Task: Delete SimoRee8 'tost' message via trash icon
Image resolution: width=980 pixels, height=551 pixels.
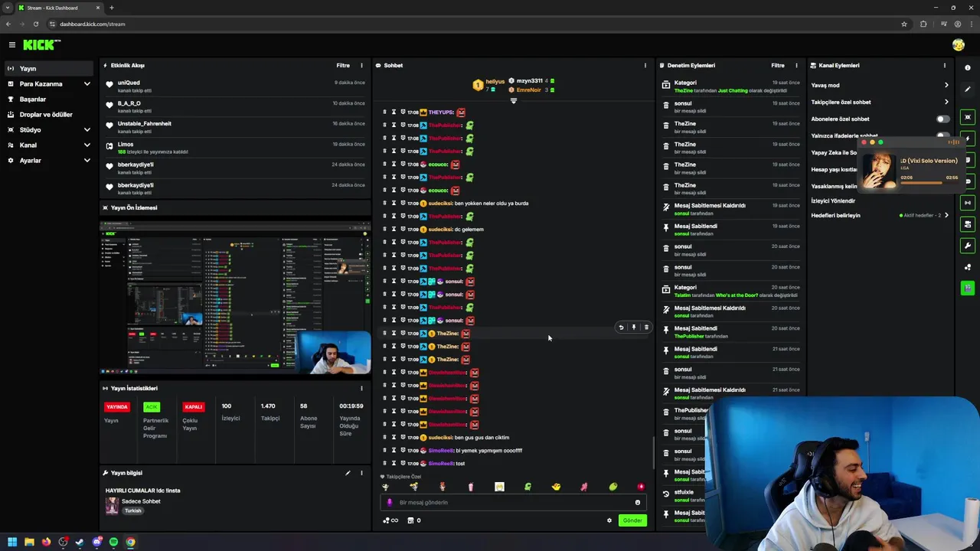Action: (384, 463)
